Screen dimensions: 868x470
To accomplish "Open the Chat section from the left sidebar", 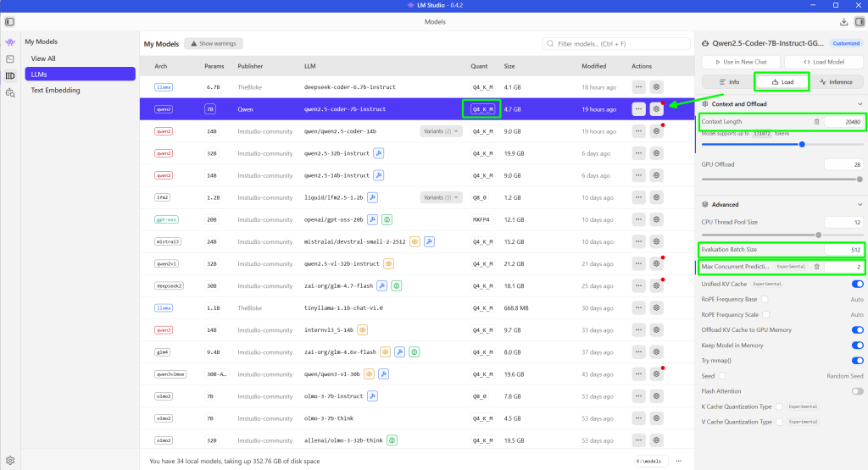I will [x=10, y=41].
